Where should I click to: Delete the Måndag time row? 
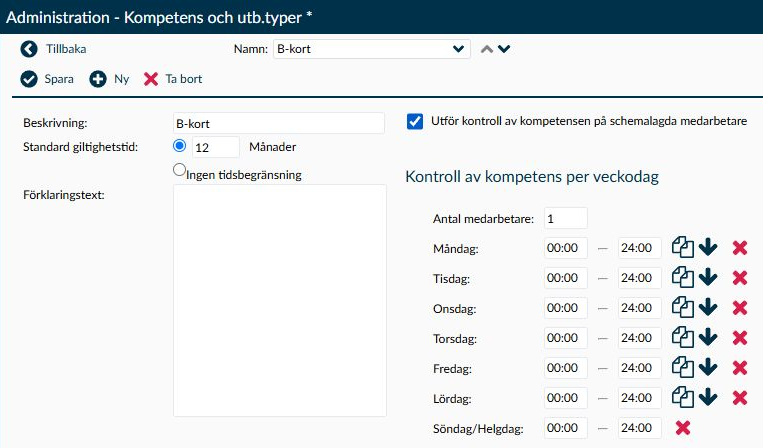click(740, 248)
